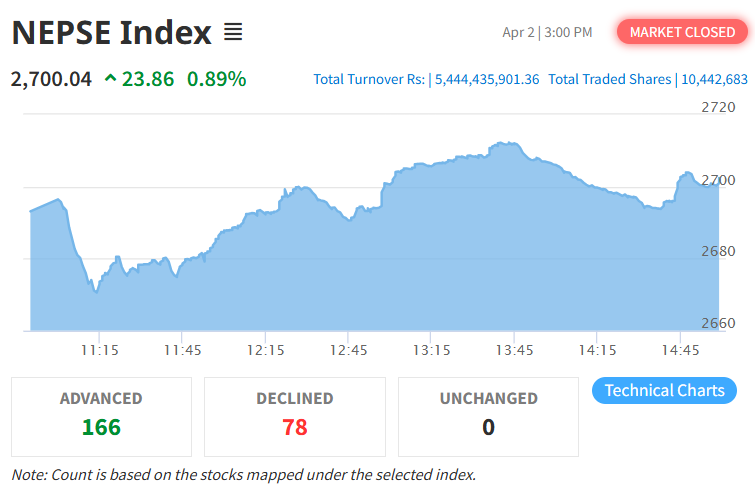This screenshot has height=503, width=755.
Task: Click the 2720 y-axis price label
Action: click(717, 107)
